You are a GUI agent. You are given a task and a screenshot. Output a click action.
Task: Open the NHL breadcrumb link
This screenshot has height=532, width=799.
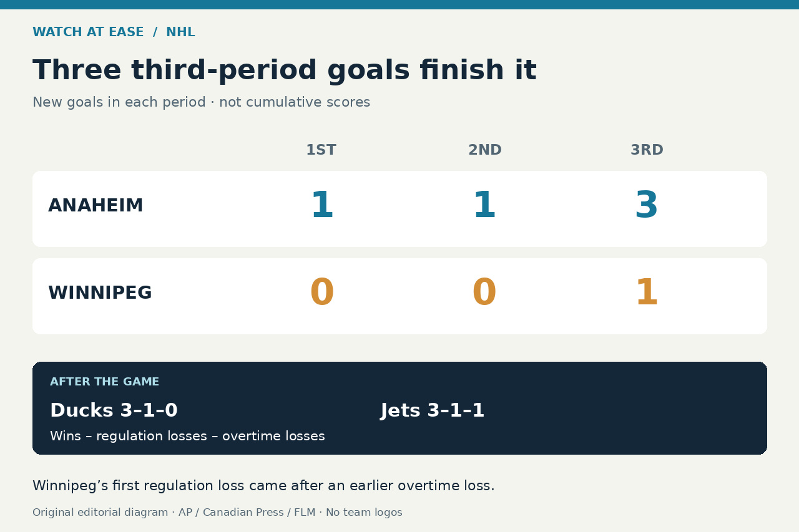pos(180,32)
